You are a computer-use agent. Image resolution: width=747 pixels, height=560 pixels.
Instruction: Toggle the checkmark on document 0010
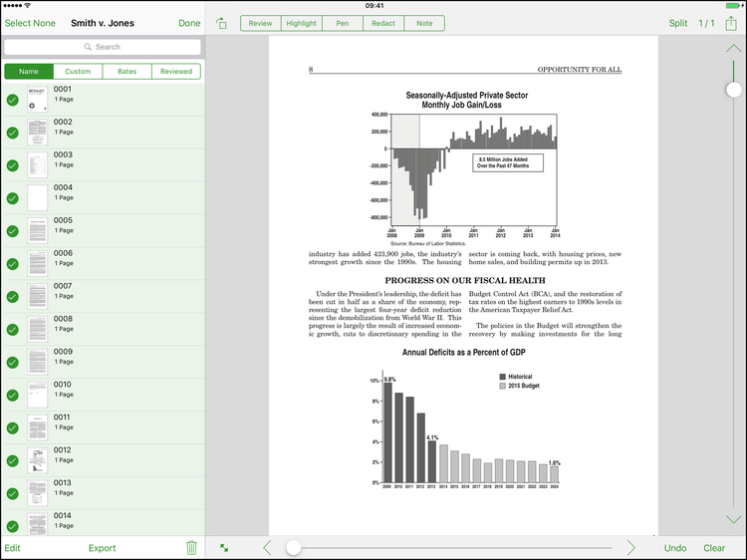click(x=13, y=395)
